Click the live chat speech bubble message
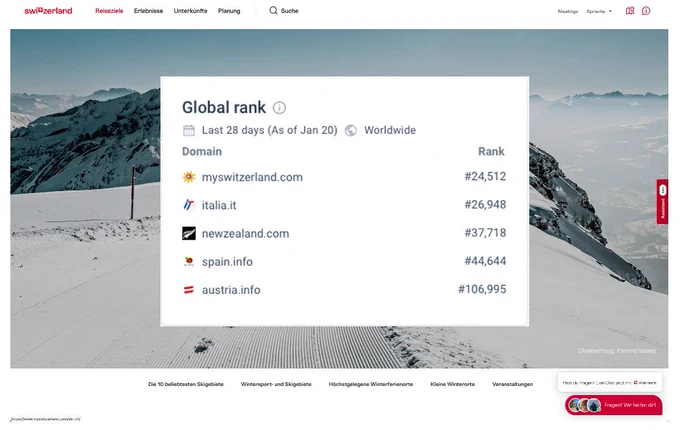This screenshot has height=430, width=680. coord(609,383)
